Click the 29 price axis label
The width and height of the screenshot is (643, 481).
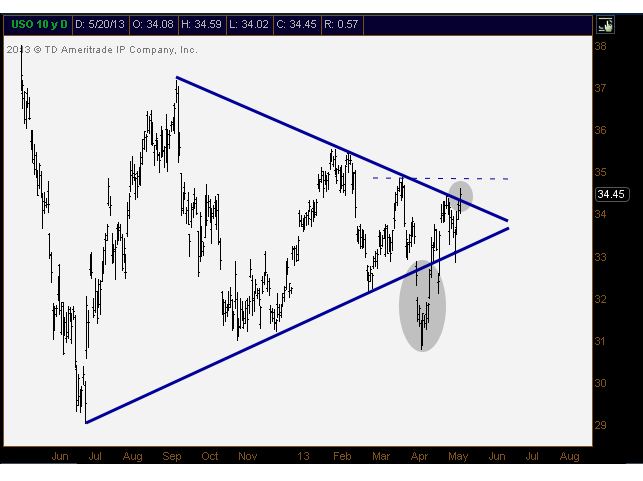(x=600, y=425)
